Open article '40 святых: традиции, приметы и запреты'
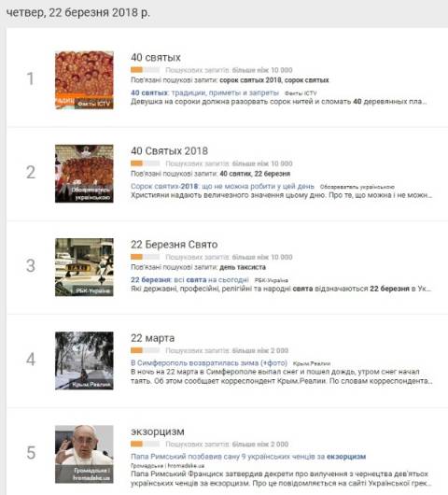Screen dimensions: 448x495 [204, 92]
